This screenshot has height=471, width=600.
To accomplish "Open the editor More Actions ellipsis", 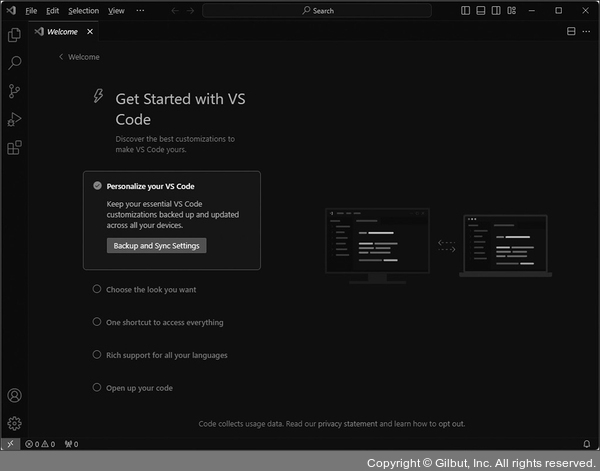I will click(586, 31).
